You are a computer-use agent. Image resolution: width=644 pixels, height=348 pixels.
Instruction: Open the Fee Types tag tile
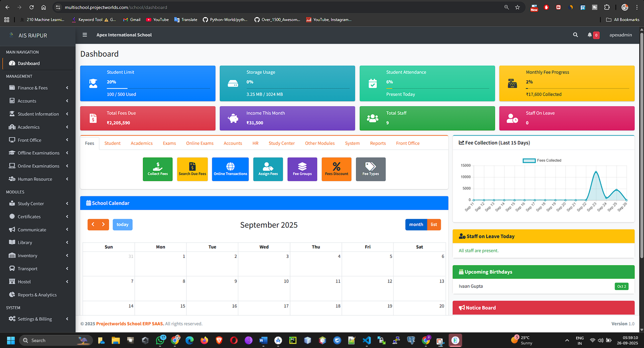(370, 169)
